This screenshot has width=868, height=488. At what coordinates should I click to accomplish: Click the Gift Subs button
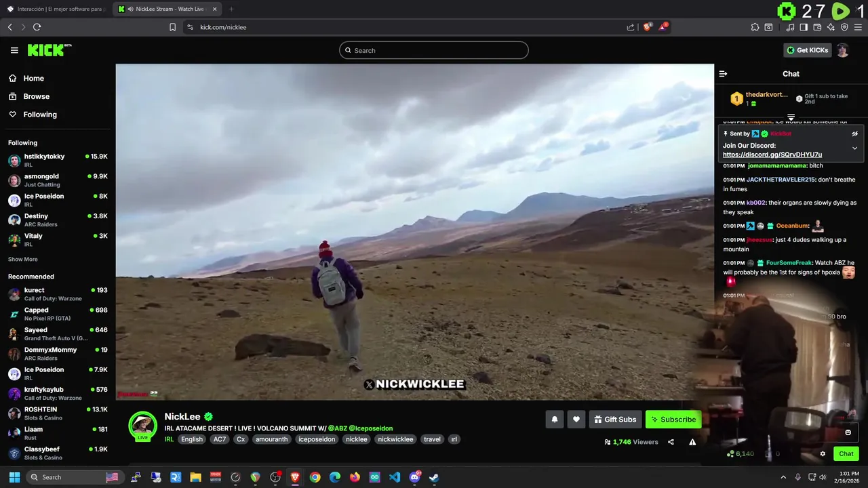[x=615, y=420]
